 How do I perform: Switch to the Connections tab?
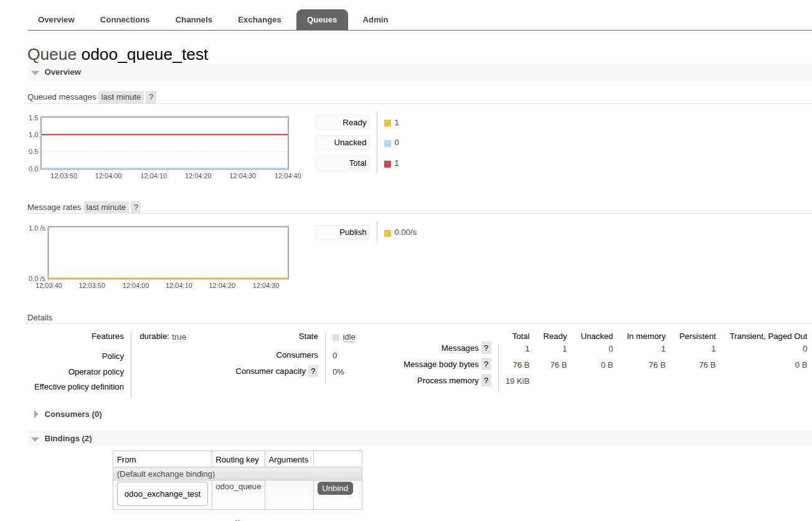click(125, 20)
